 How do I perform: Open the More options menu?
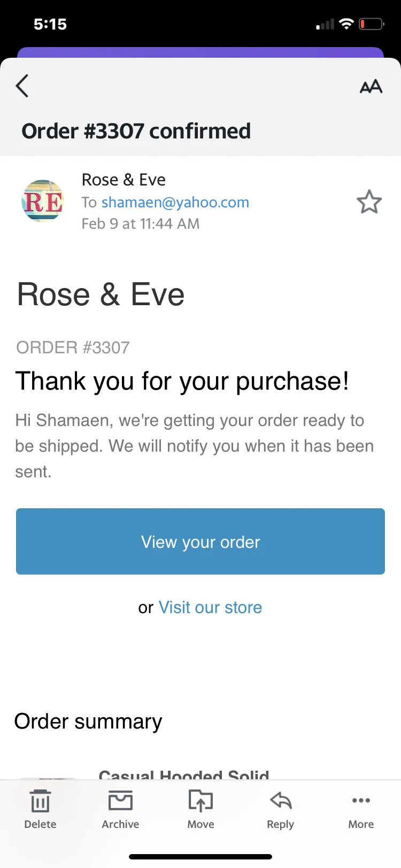361,809
